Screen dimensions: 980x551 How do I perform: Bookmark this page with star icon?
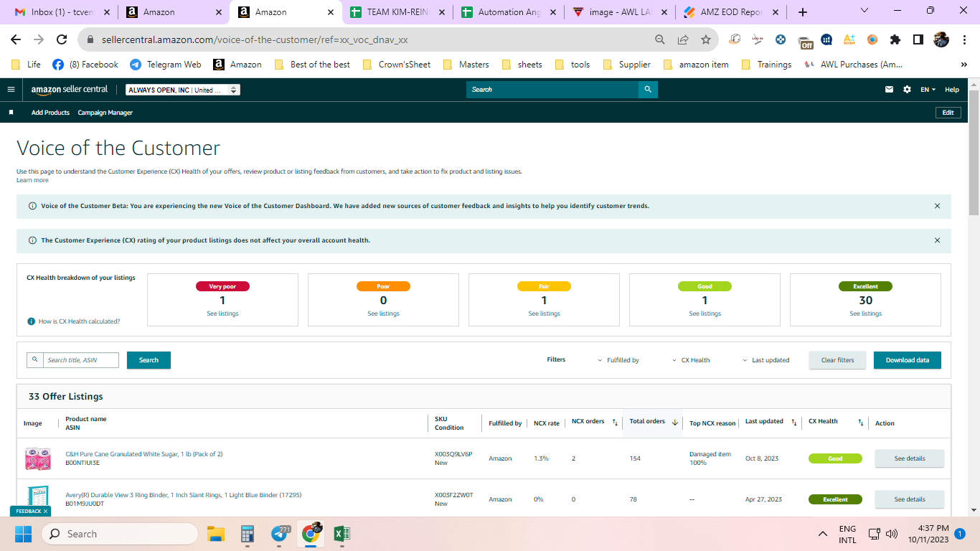coord(706,40)
